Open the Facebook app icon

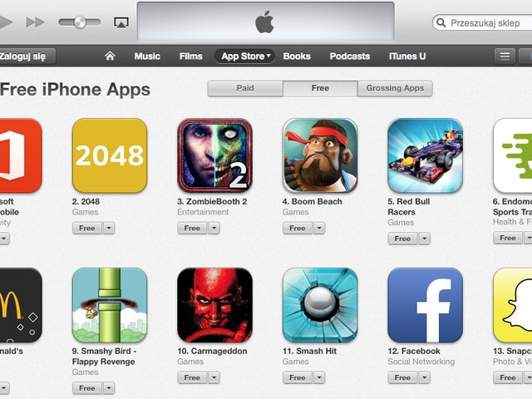[x=425, y=305]
